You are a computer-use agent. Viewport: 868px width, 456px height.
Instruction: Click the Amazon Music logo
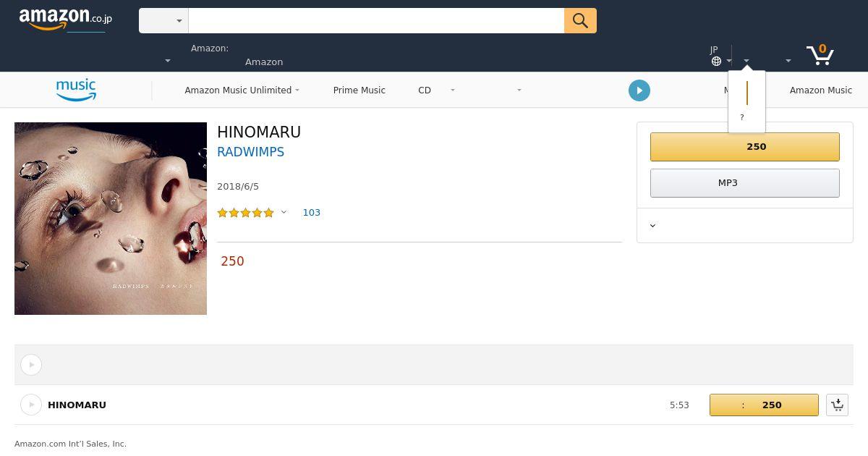coord(76,90)
